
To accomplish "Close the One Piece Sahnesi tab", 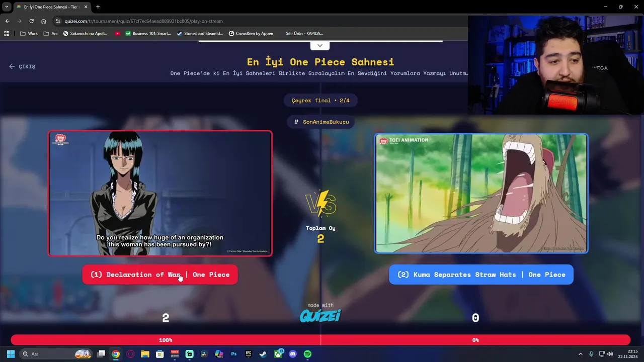I will (86, 7).
